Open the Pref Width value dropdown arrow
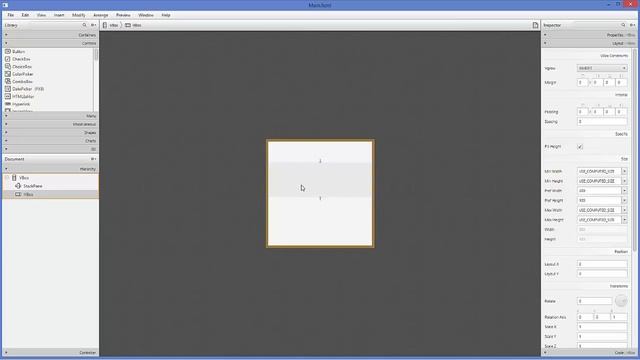The height and width of the screenshot is (360, 640). (x=624, y=191)
